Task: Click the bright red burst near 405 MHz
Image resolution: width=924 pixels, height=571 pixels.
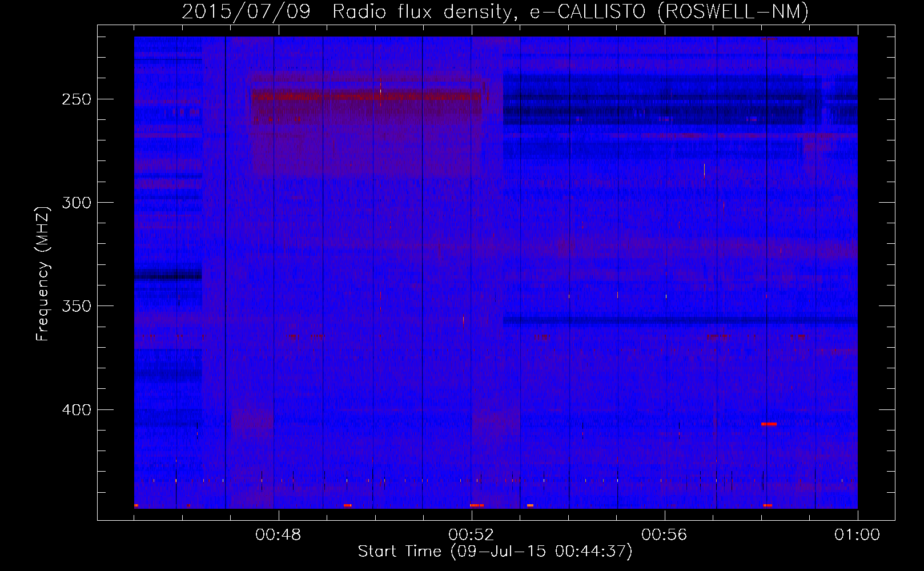Action: (769, 424)
